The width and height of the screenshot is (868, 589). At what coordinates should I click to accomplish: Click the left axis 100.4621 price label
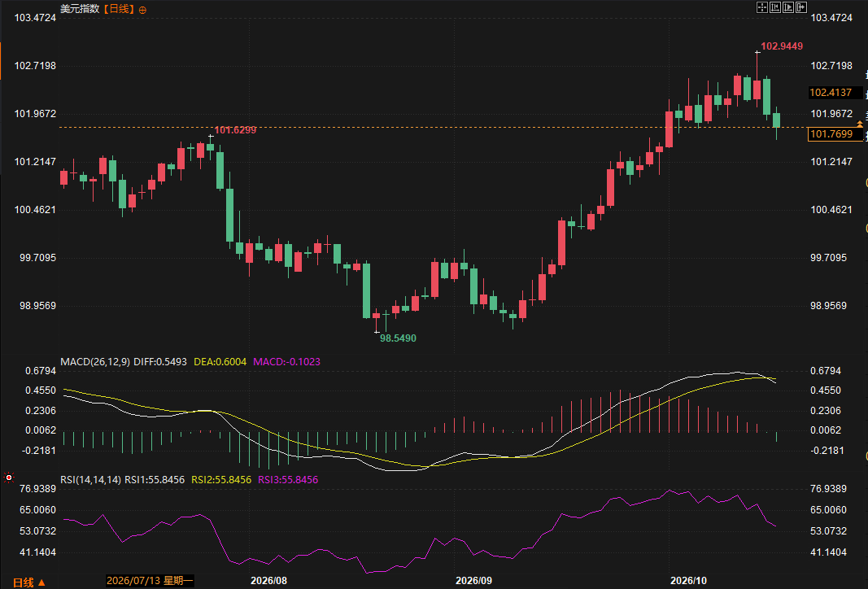(x=35, y=210)
